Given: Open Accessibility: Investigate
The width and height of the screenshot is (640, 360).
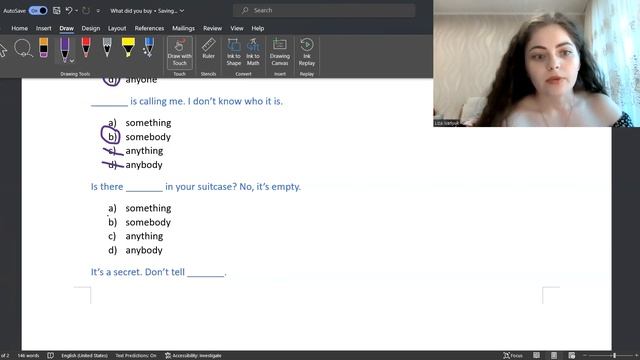Looking at the screenshot, I should pos(193,356).
